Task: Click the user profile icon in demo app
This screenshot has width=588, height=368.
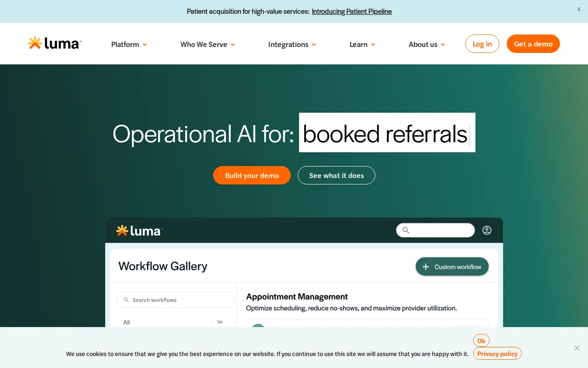Action: coord(487,230)
